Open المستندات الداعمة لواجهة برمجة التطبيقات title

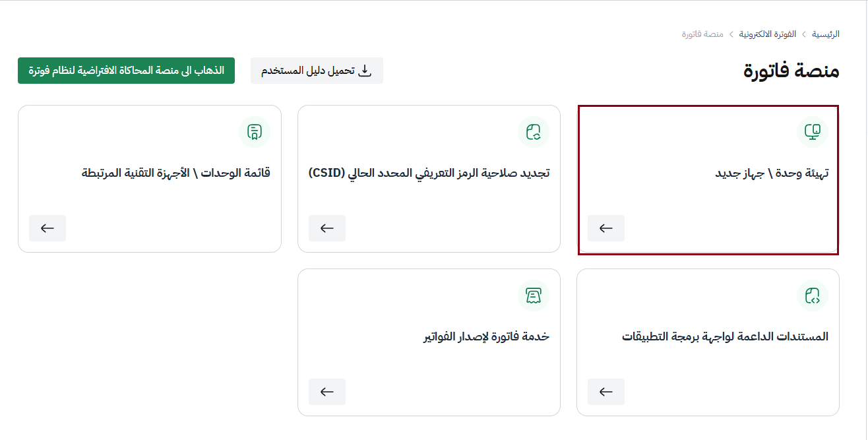point(726,336)
